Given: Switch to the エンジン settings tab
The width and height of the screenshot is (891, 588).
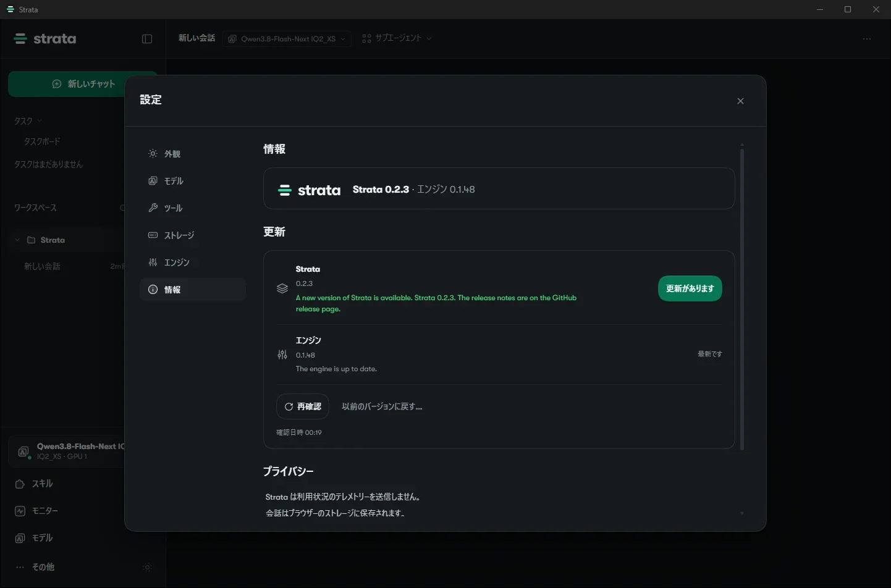Looking at the screenshot, I should tap(193, 262).
